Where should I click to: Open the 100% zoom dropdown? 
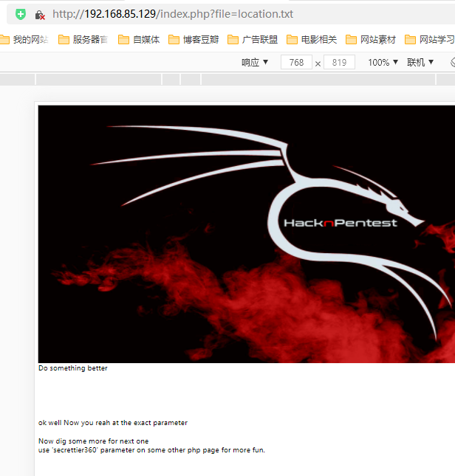[383, 62]
